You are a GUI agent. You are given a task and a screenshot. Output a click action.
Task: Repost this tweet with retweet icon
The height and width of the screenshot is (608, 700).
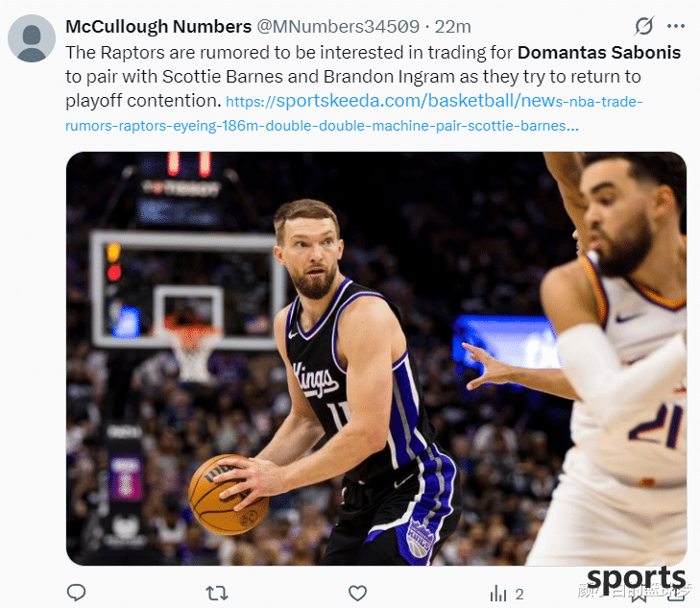tap(217, 594)
